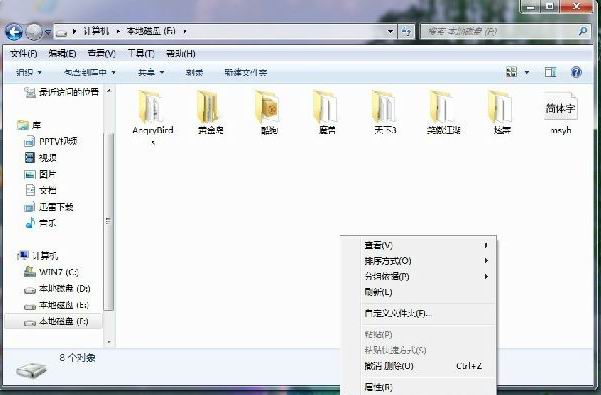Select 最近访问的位置 in the navigation pane

tap(62, 92)
